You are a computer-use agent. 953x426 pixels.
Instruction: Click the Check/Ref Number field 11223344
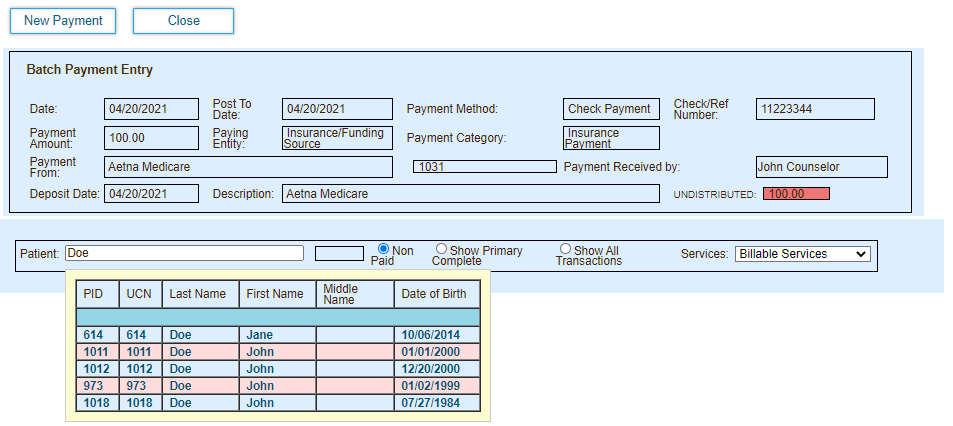[x=814, y=109]
